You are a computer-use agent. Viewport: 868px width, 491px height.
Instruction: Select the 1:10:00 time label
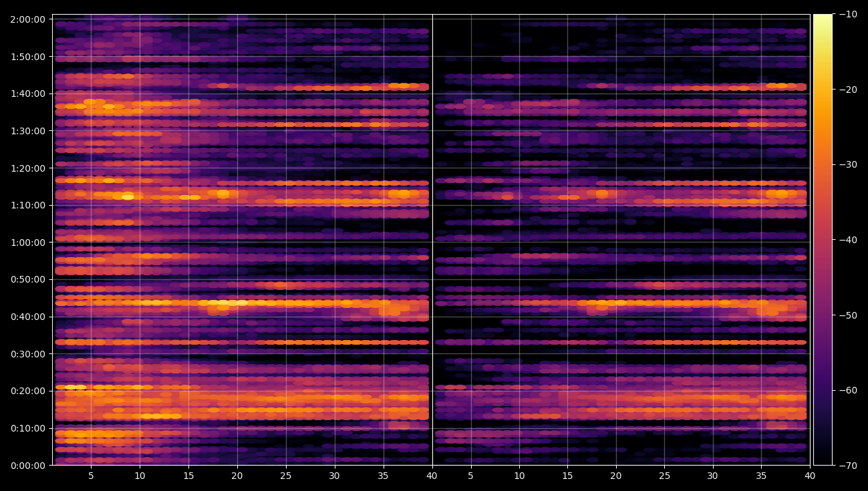tap(27, 205)
